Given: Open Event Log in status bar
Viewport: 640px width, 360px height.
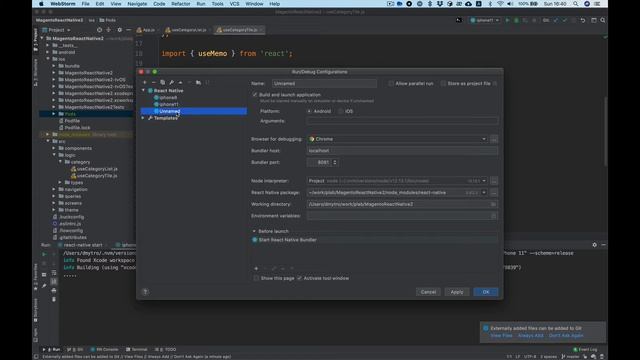Looking at the screenshot, I should pos(585,349).
